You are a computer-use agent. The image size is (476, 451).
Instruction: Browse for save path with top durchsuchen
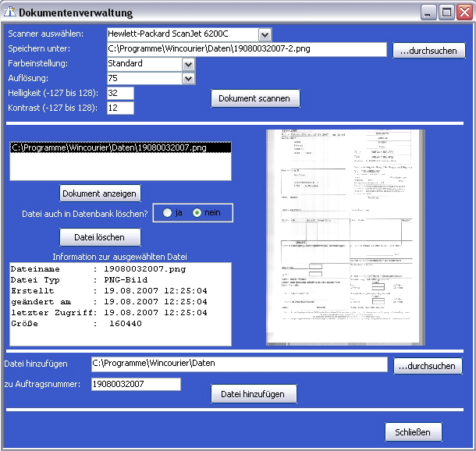pos(428,51)
